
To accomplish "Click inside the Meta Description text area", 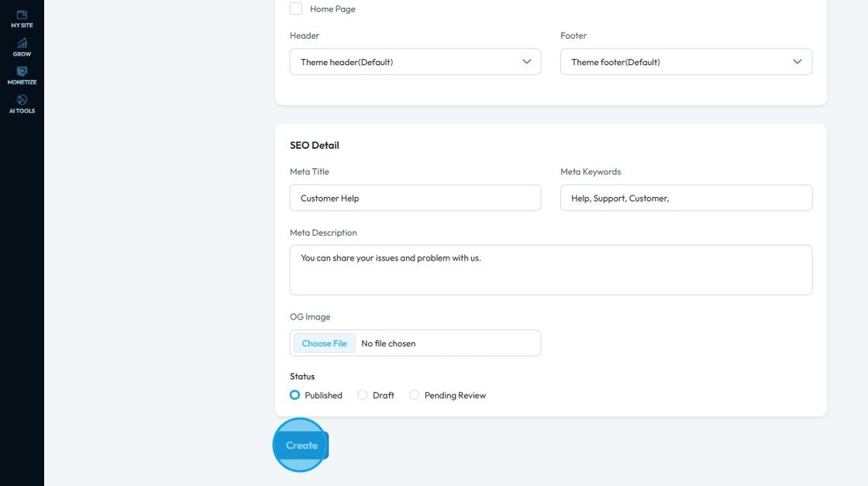I will point(551,270).
